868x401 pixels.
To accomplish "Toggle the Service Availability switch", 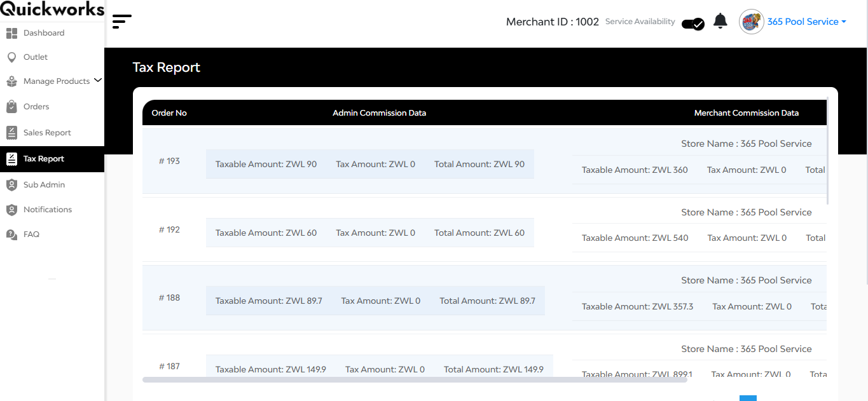I will [x=692, y=24].
